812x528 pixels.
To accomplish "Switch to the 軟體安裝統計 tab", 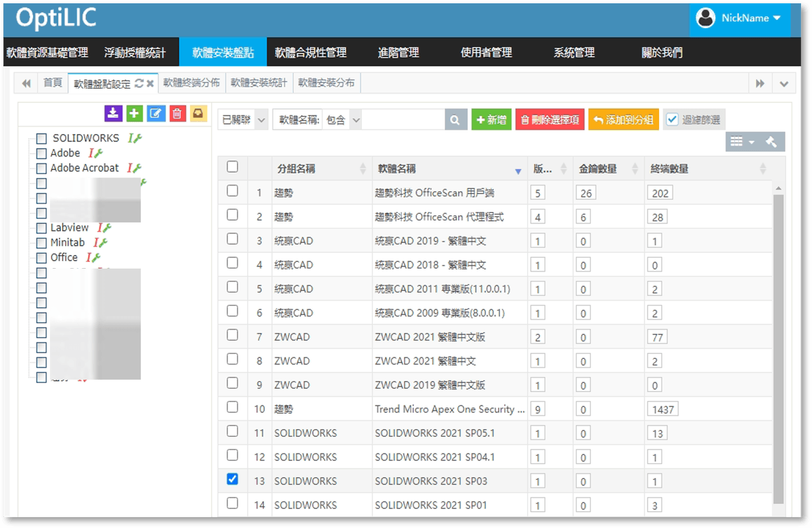I will coord(258,83).
